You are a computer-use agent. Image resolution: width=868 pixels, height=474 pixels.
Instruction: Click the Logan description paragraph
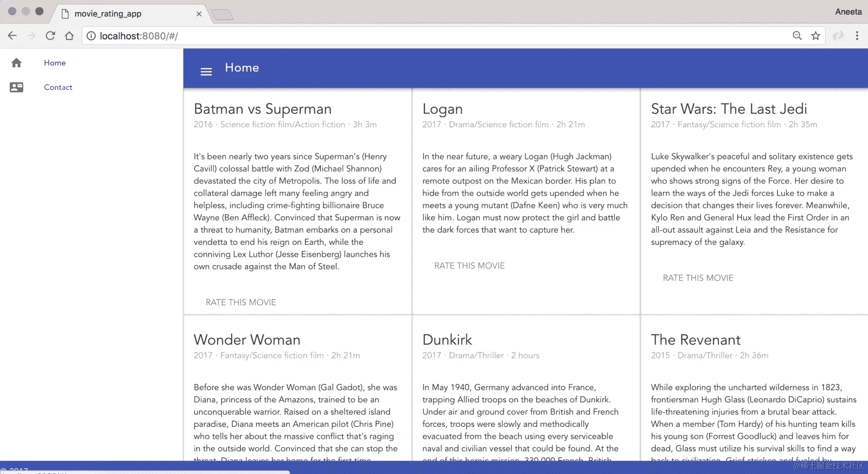pos(525,193)
